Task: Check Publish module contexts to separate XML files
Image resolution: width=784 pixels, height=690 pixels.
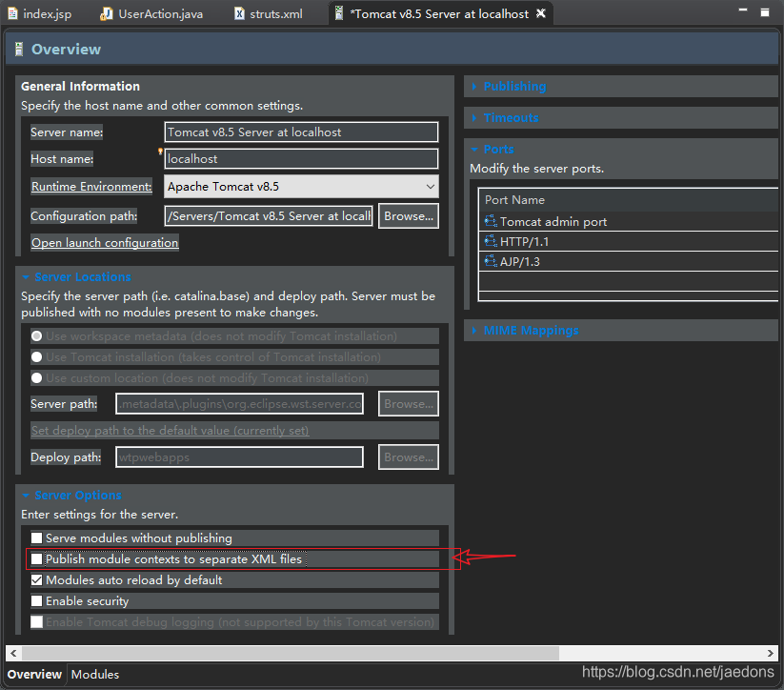Action: [x=36, y=558]
